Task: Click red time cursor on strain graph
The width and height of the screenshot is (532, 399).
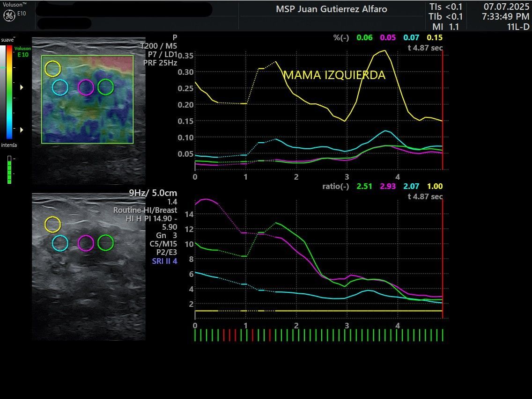Action: click(x=443, y=110)
